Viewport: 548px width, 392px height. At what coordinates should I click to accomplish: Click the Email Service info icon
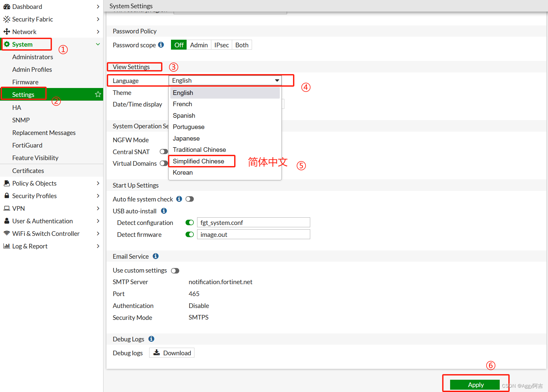(156, 256)
